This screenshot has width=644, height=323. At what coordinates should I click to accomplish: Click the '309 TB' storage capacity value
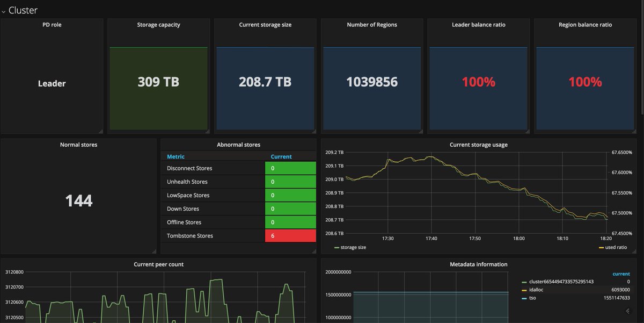click(x=158, y=82)
